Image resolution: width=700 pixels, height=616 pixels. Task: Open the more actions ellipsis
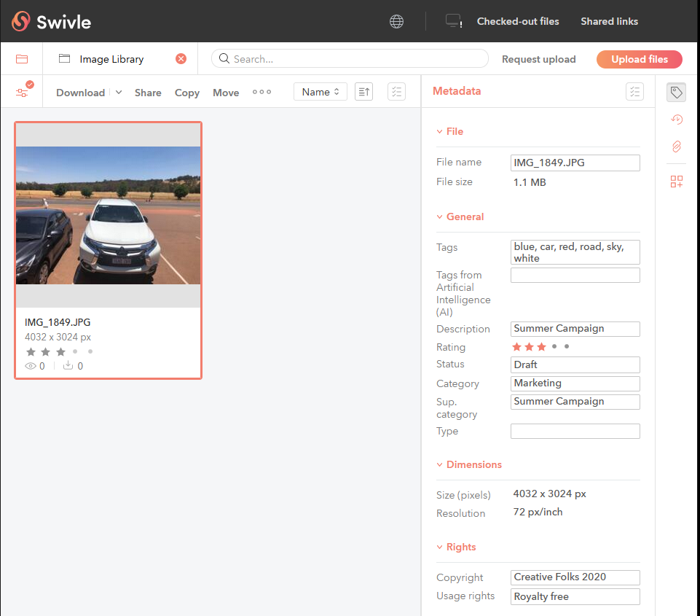[x=261, y=92]
